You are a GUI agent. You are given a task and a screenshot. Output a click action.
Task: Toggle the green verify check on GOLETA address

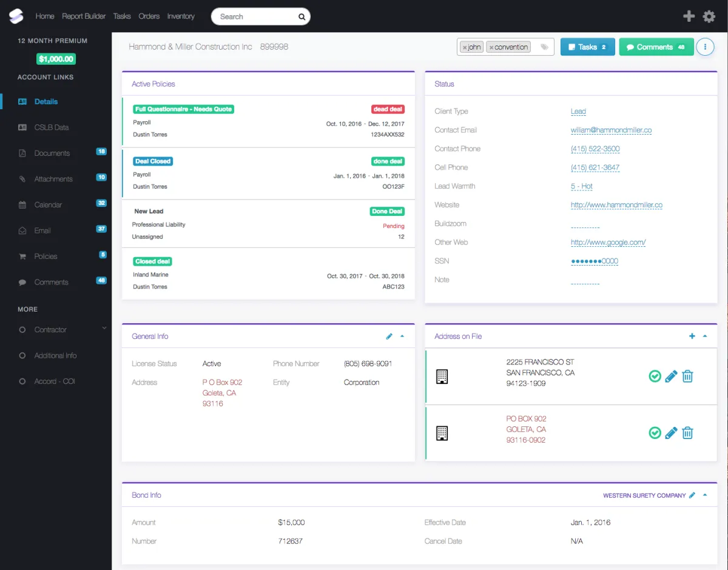(x=655, y=433)
